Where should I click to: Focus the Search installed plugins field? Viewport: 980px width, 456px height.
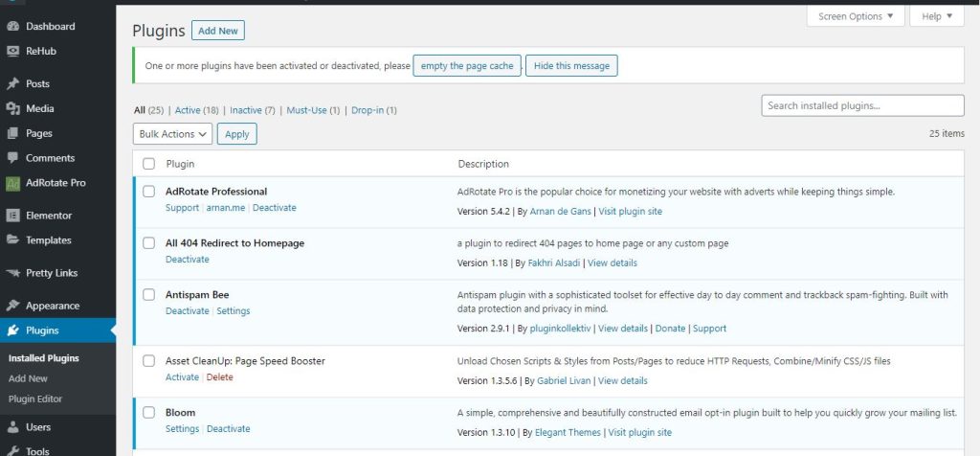click(x=862, y=105)
